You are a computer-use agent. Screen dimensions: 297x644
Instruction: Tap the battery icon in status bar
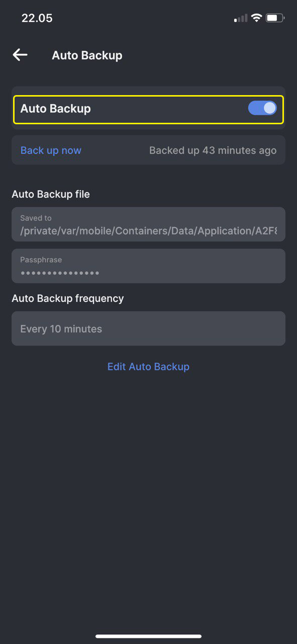[275, 18]
